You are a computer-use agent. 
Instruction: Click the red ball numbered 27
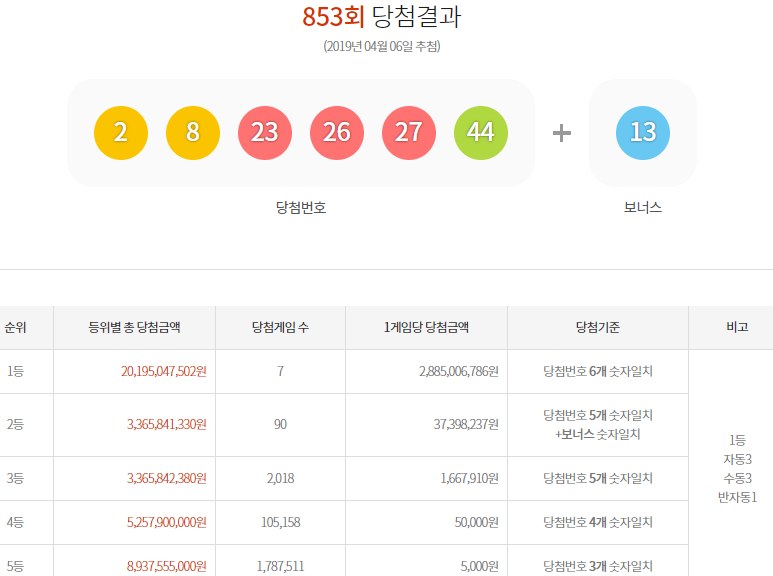click(409, 133)
